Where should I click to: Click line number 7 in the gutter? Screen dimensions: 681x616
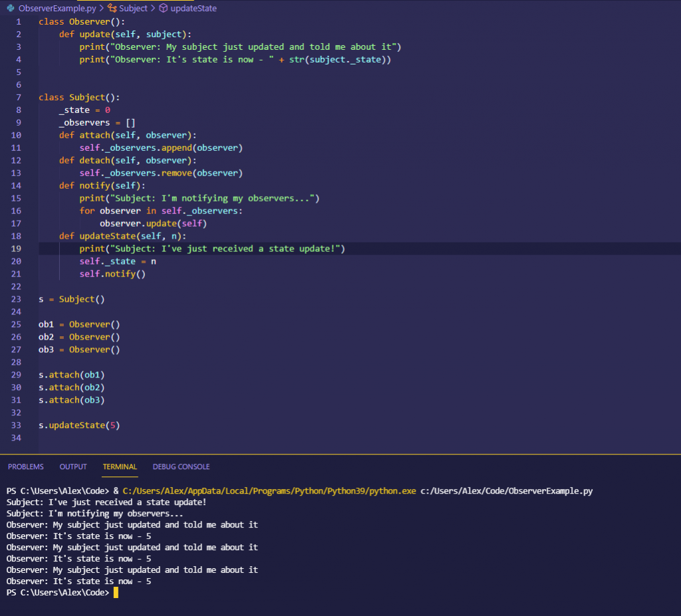tap(19, 97)
